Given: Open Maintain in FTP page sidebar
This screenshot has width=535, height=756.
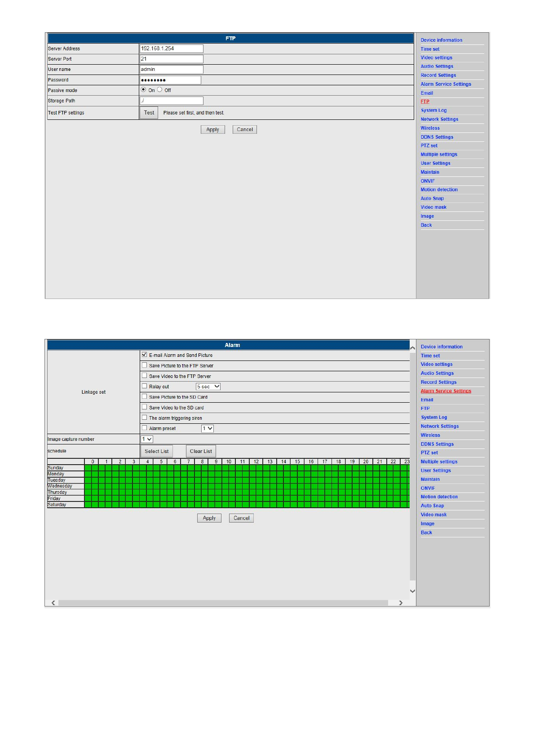Looking at the screenshot, I should [x=430, y=172].
